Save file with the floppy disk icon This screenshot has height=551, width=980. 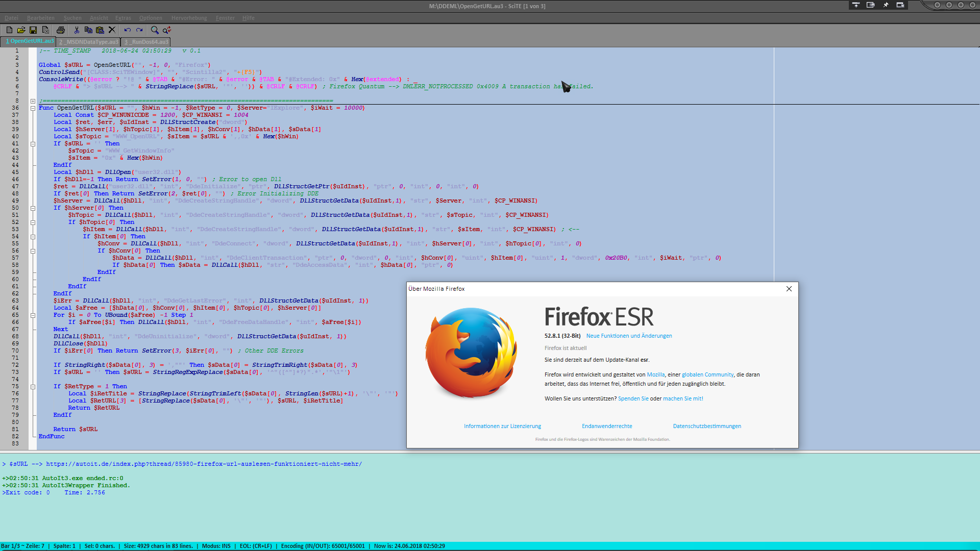point(33,30)
